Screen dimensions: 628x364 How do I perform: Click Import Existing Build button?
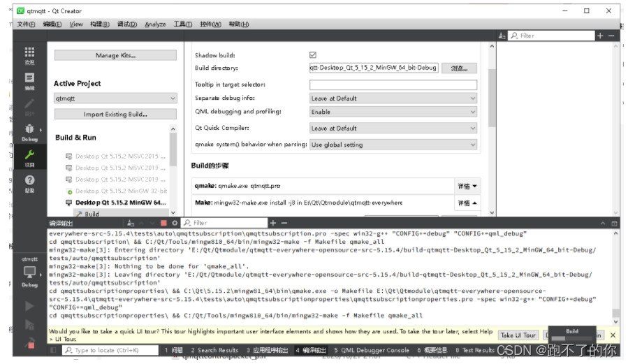pyautogui.click(x=115, y=114)
